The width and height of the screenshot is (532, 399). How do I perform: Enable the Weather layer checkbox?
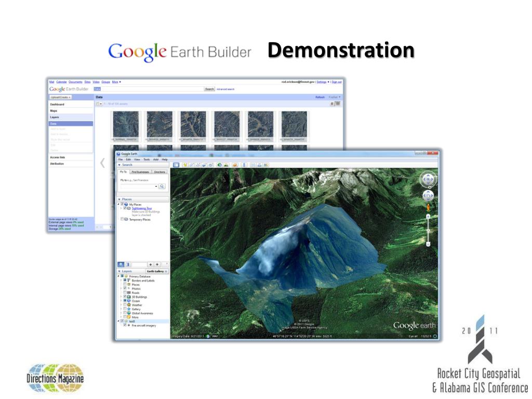tap(125, 304)
